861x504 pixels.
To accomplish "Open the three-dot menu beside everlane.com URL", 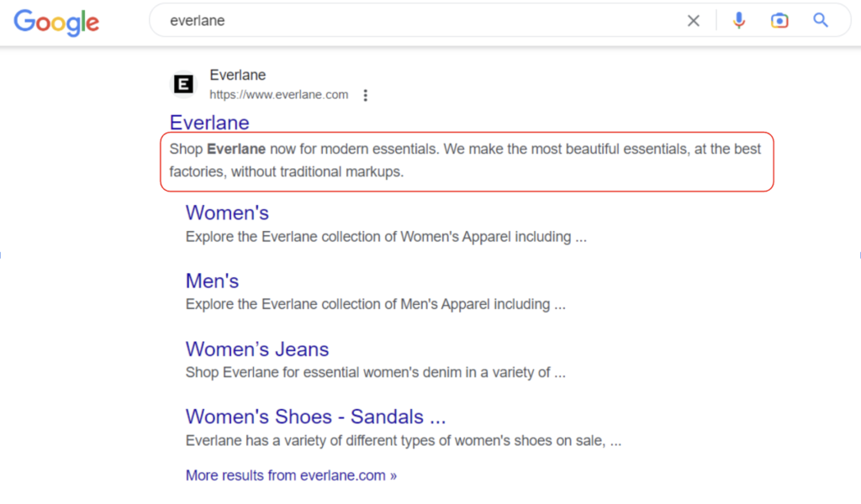I will point(365,95).
